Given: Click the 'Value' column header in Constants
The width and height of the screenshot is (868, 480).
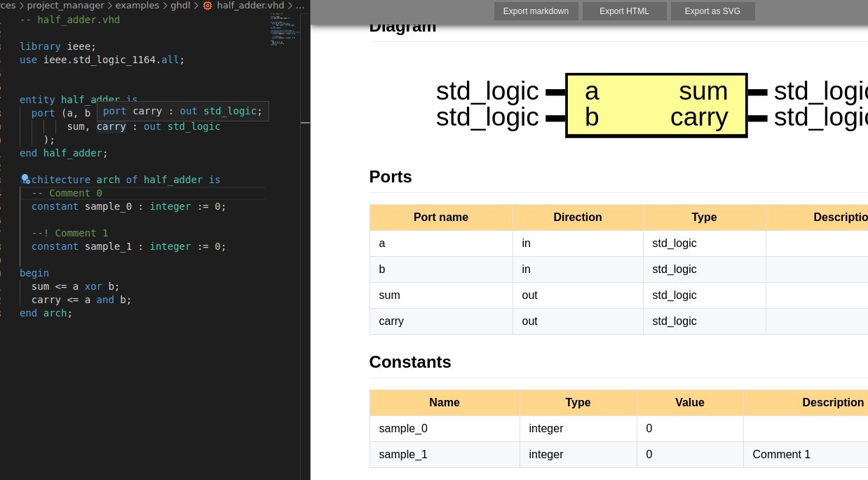Looking at the screenshot, I should click(690, 403).
